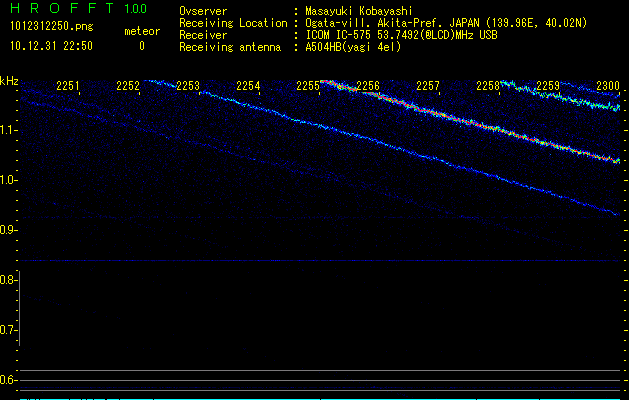Click the 0.6 kHz axis label

(8, 380)
